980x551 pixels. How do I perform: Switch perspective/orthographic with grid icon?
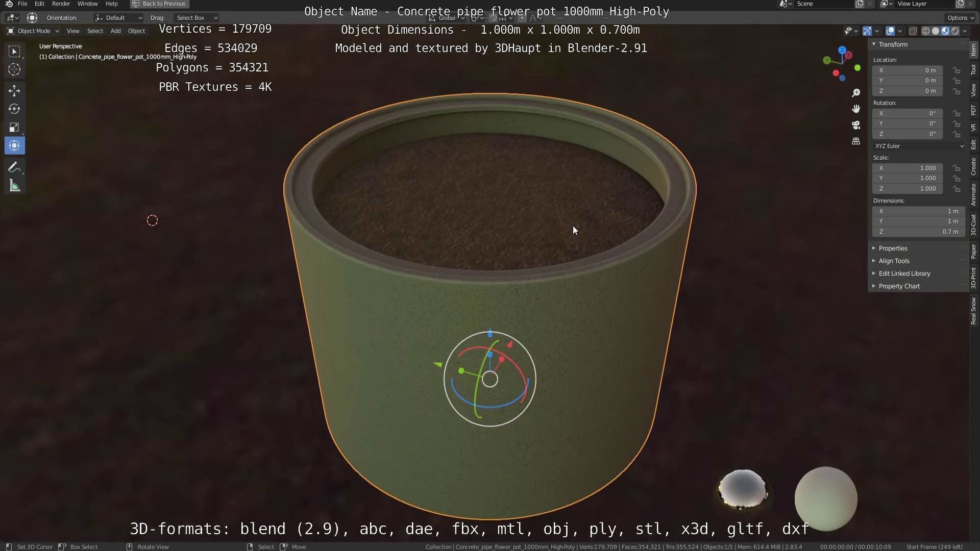856,141
